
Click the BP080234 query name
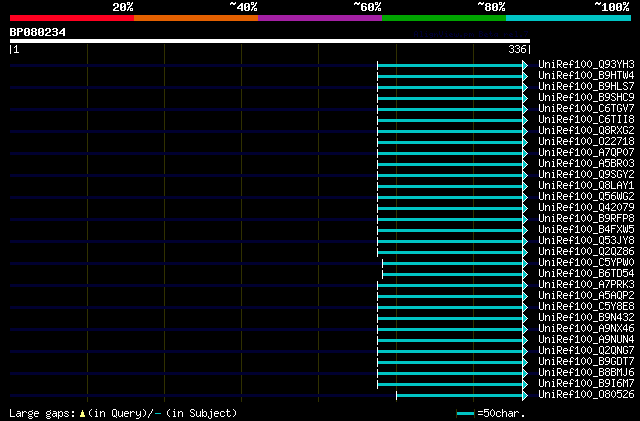[38, 32]
